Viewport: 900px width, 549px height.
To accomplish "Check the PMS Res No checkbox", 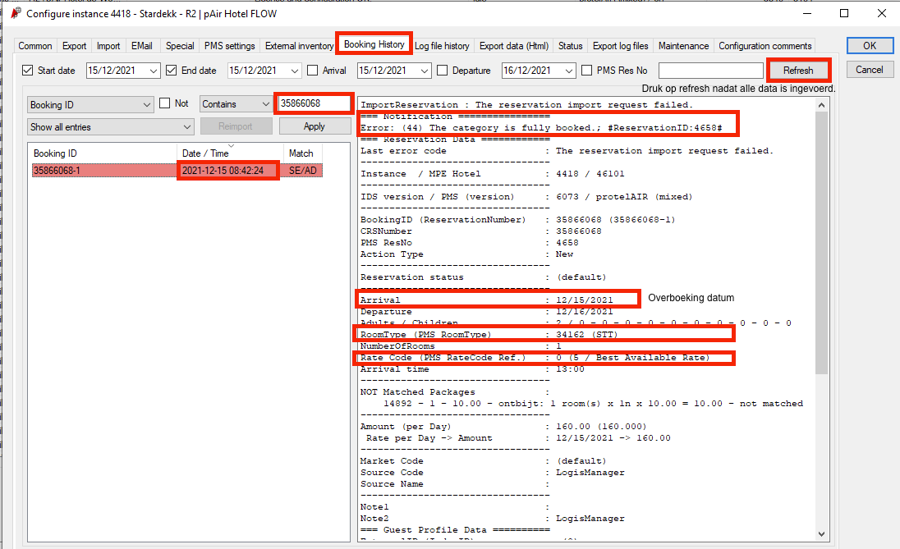I will tap(587, 71).
